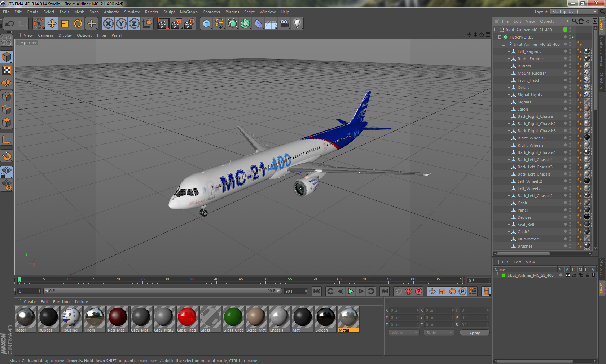Add a camera object icon
This screenshot has width=606, height=364.
click(284, 24)
